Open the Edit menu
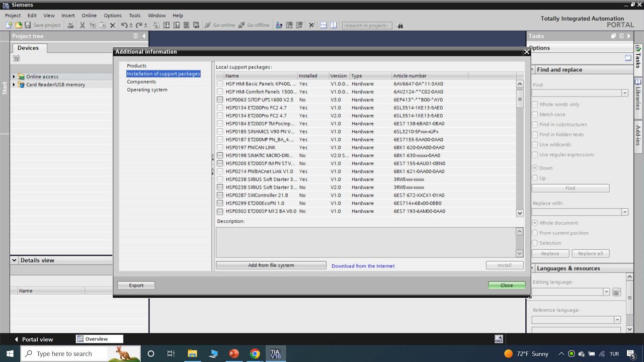This screenshot has height=362, width=644. [32, 16]
